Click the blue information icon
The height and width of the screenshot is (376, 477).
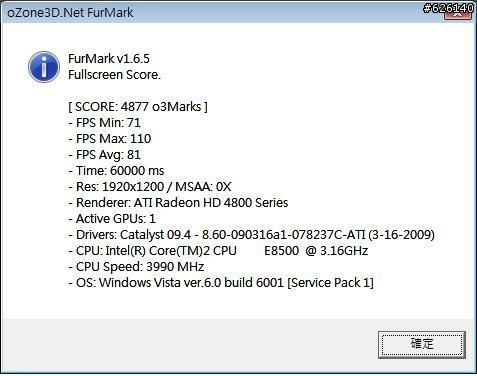click(44, 67)
